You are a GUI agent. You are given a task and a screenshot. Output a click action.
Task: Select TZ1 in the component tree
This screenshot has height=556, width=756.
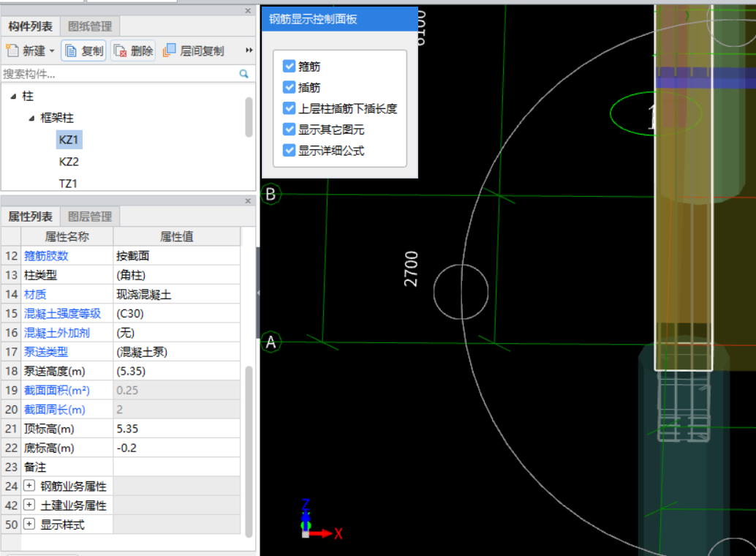tap(68, 184)
